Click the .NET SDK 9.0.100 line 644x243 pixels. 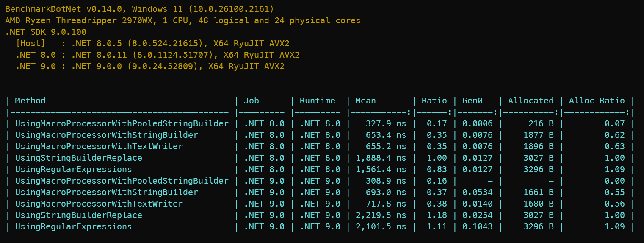coord(46,32)
